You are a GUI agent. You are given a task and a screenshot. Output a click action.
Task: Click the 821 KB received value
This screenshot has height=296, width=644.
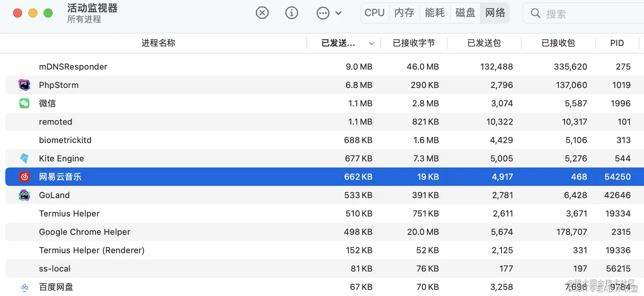(425, 122)
